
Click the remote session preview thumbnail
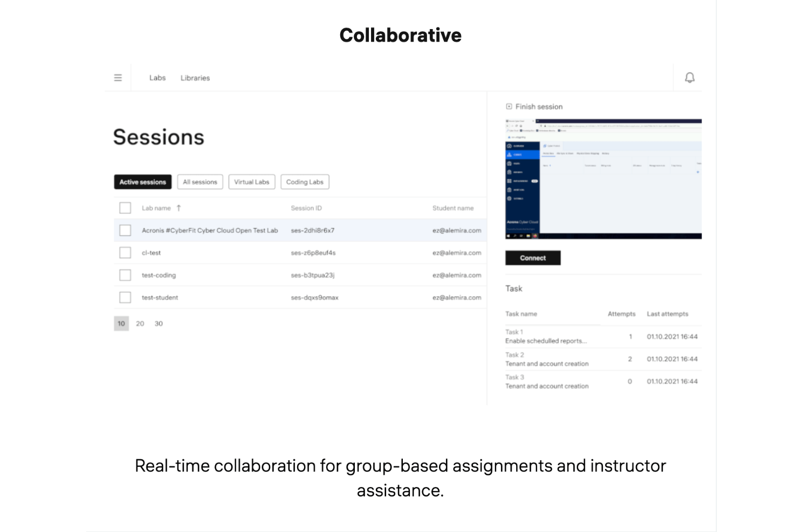pos(603,179)
